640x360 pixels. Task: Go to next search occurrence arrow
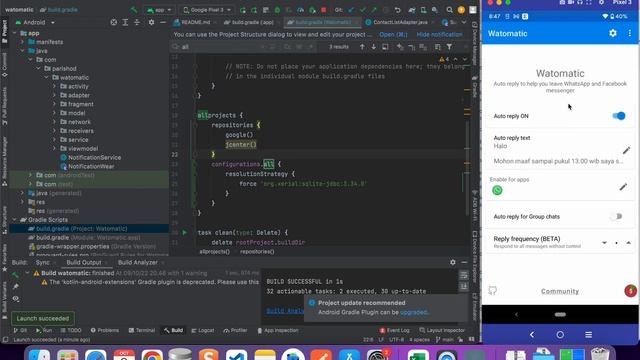pyautogui.click(x=373, y=47)
